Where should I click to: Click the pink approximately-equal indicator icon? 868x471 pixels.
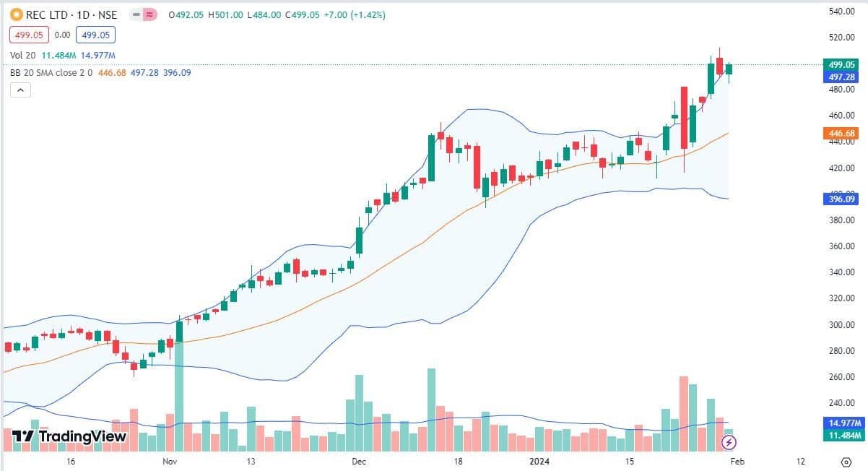tap(149, 14)
